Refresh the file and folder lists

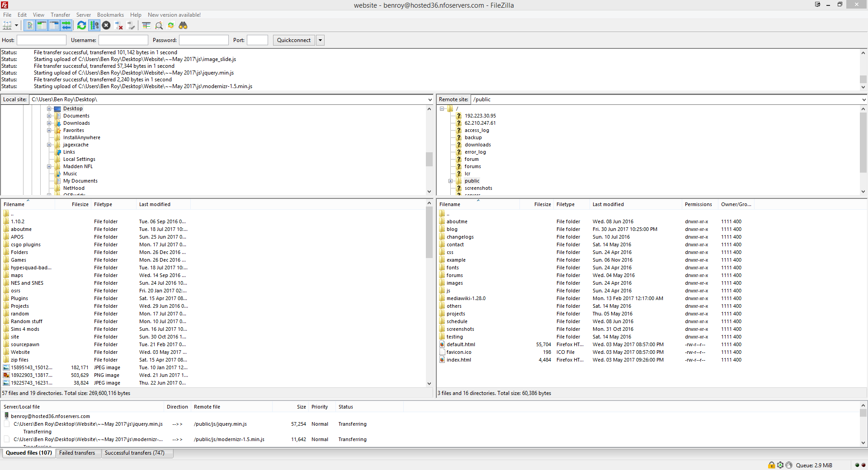click(x=81, y=26)
